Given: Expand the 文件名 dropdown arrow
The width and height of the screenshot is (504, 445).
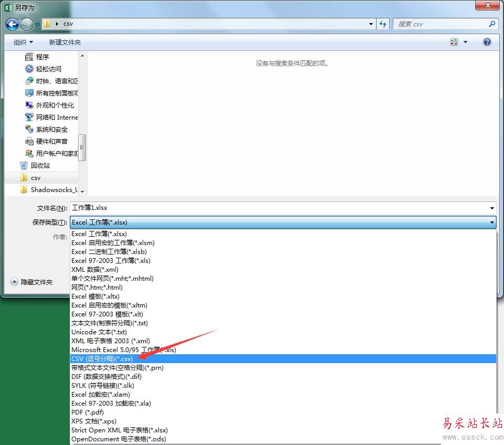Looking at the screenshot, I should pos(492,208).
